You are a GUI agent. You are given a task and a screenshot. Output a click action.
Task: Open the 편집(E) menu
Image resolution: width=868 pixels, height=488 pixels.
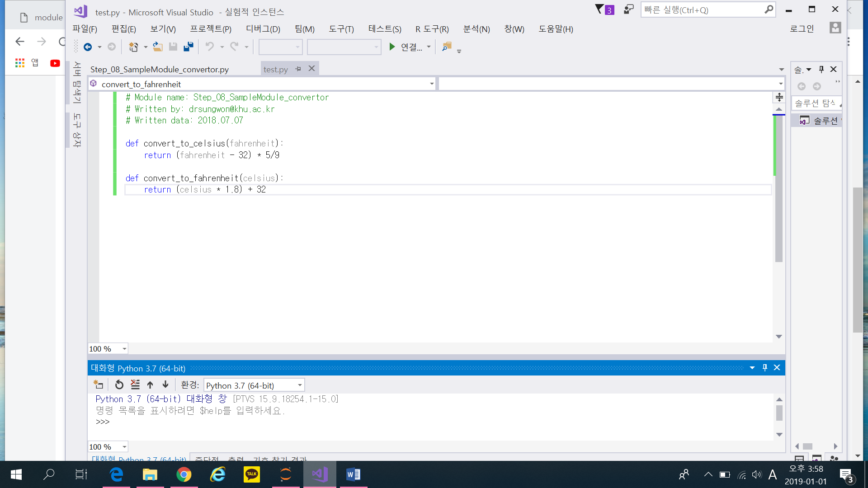click(124, 29)
